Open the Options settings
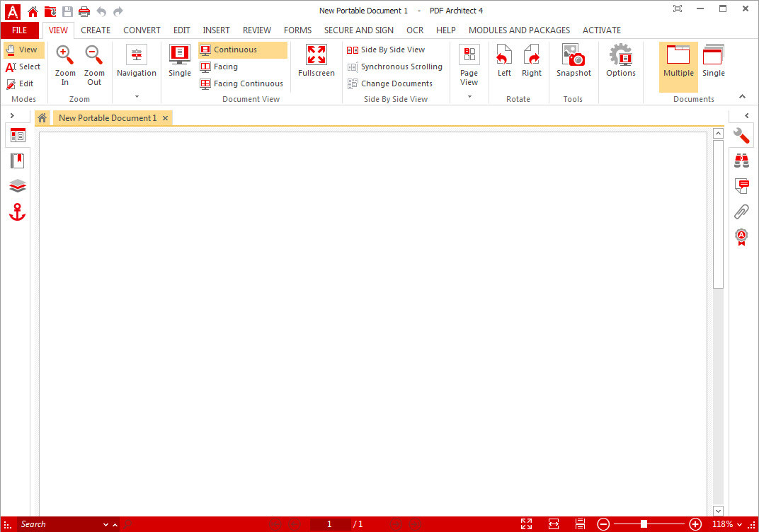 pos(620,61)
